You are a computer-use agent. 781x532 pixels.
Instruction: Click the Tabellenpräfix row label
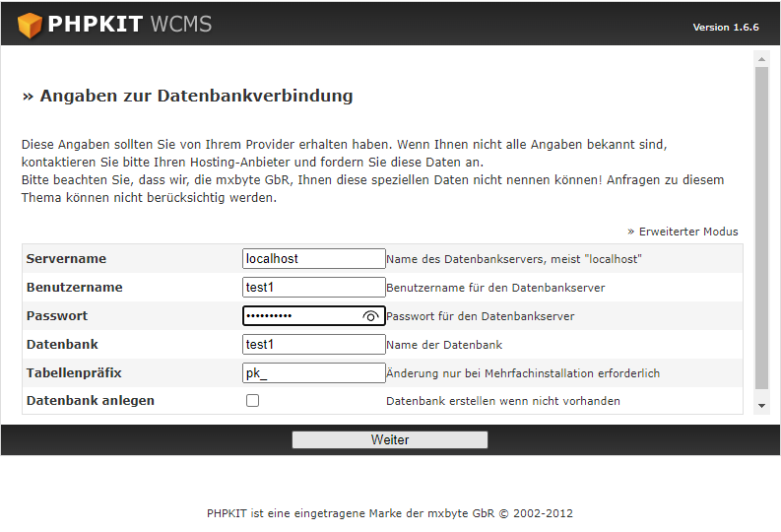pyautogui.click(x=74, y=373)
